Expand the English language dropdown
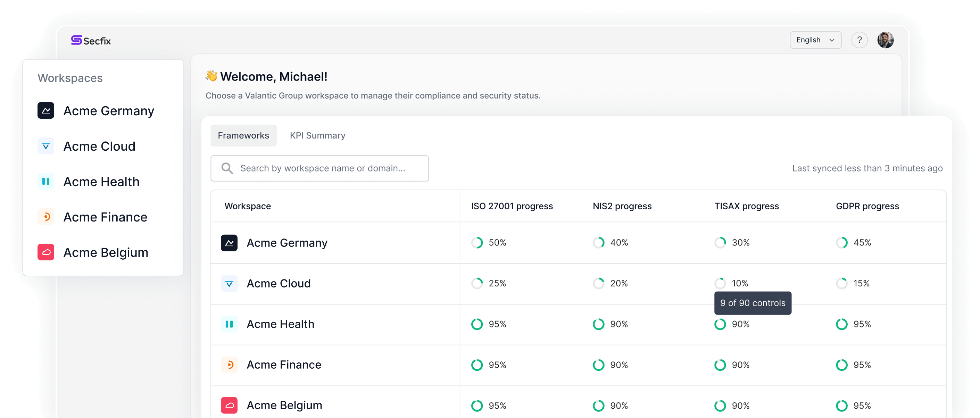 click(815, 40)
